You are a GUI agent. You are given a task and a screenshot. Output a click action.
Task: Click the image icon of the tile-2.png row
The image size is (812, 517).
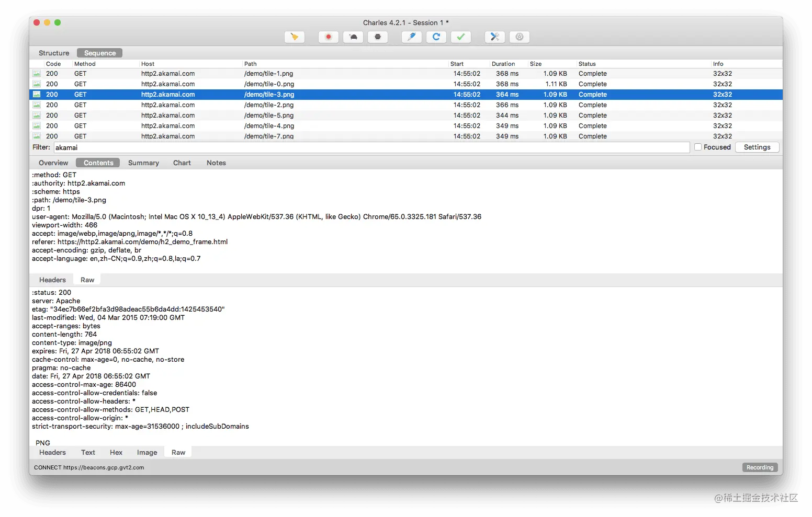click(37, 105)
